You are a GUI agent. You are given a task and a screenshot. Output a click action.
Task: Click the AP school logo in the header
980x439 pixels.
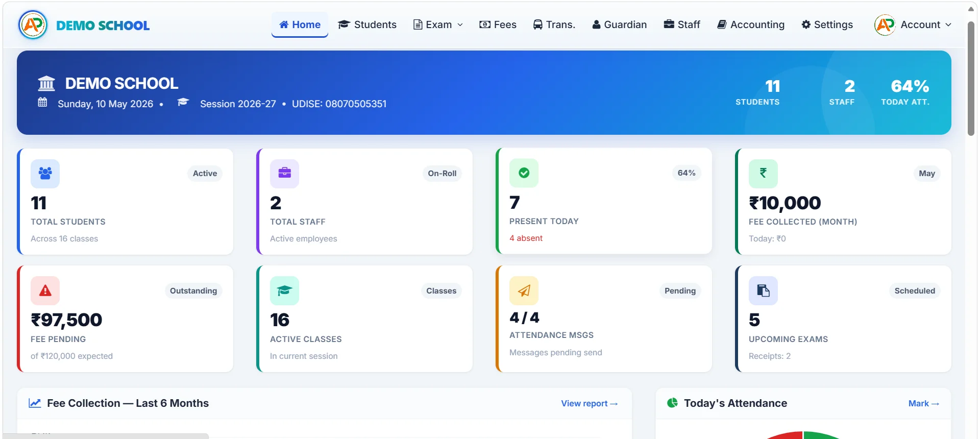[x=33, y=25]
